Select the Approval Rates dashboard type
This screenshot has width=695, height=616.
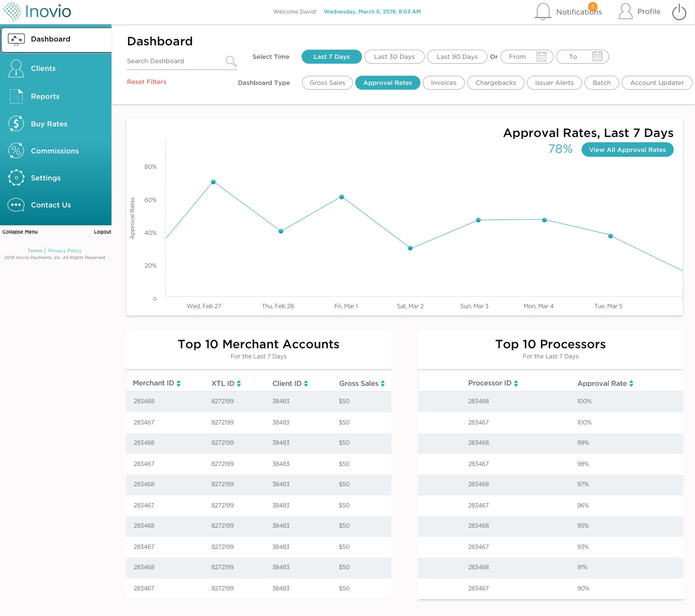[388, 83]
